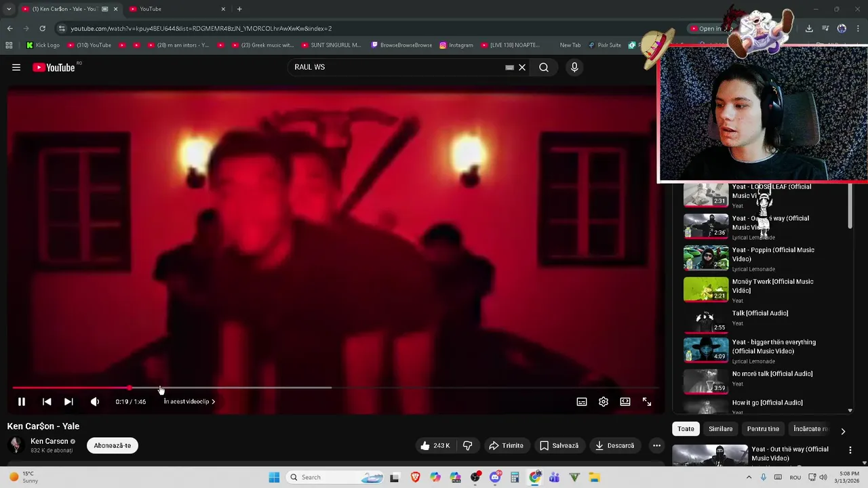Image resolution: width=868 pixels, height=488 pixels.
Task: Mute the video with the speaker icon
Action: [x=95, y=402]
